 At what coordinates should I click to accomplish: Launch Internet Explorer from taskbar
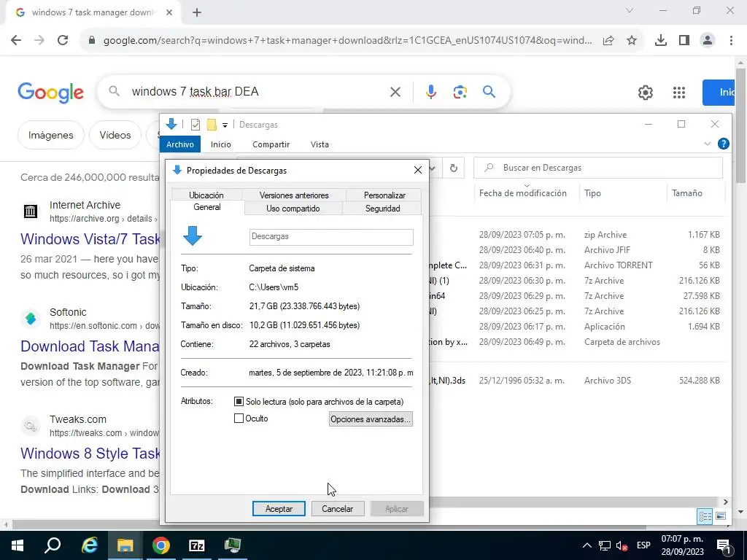click(89, 545)
